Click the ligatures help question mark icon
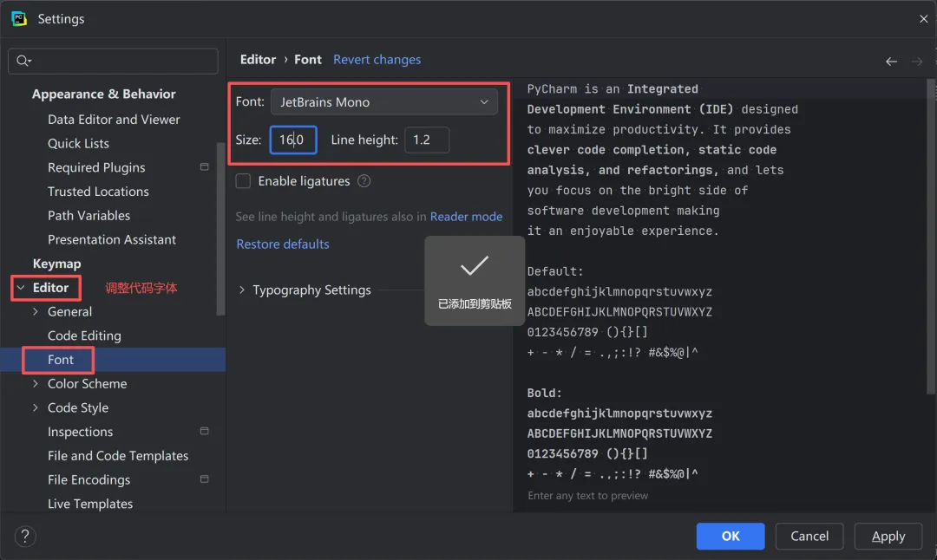This screenshot has height=560, width=937. [x=364, y=181]
